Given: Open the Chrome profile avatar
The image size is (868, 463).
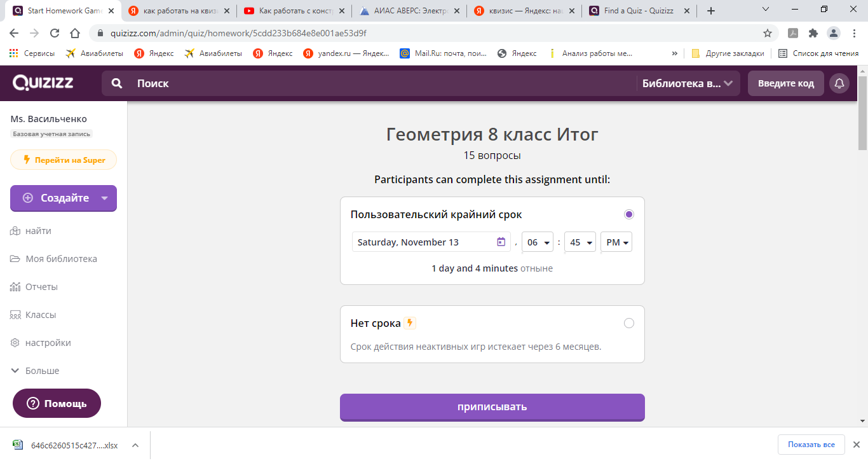Looking at the screenshot, I should (833, 33).
